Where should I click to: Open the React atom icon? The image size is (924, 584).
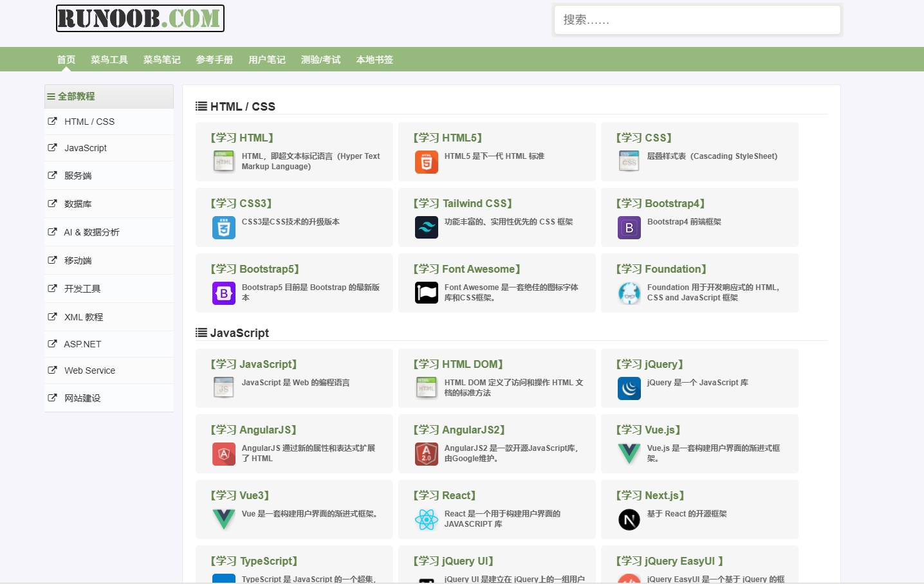426,520
